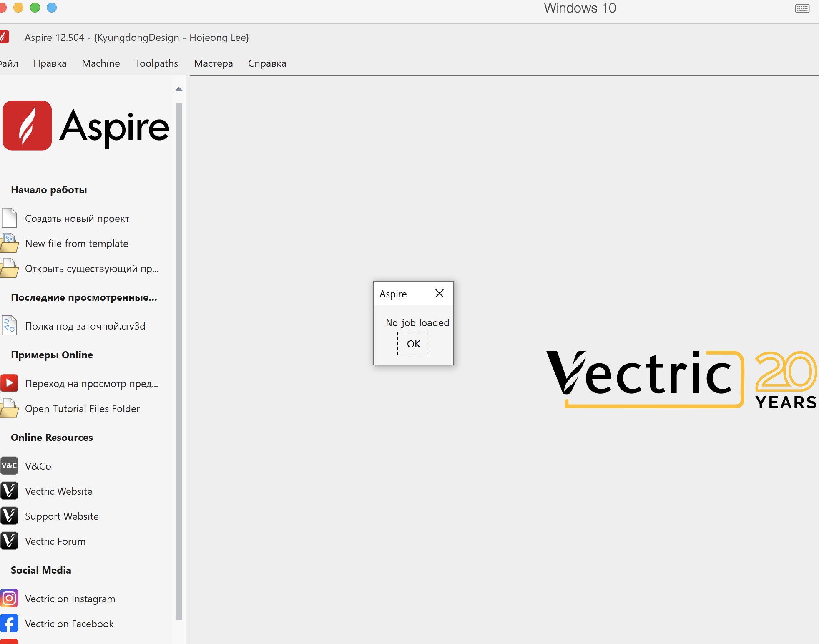Click the sidebar scroll up arrow

(179, 89)
